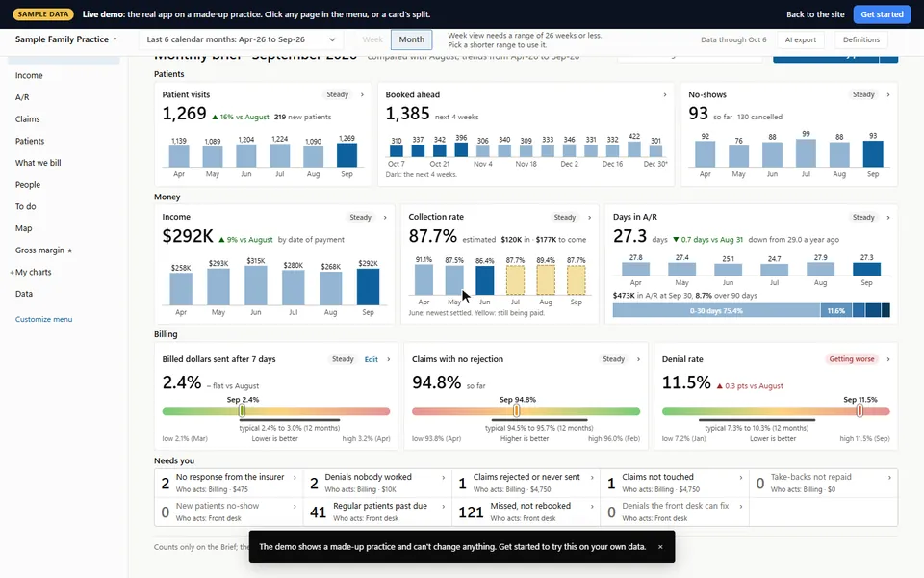
Task: Open the No-shows card chevron arrow
Action: pos(888,94)
